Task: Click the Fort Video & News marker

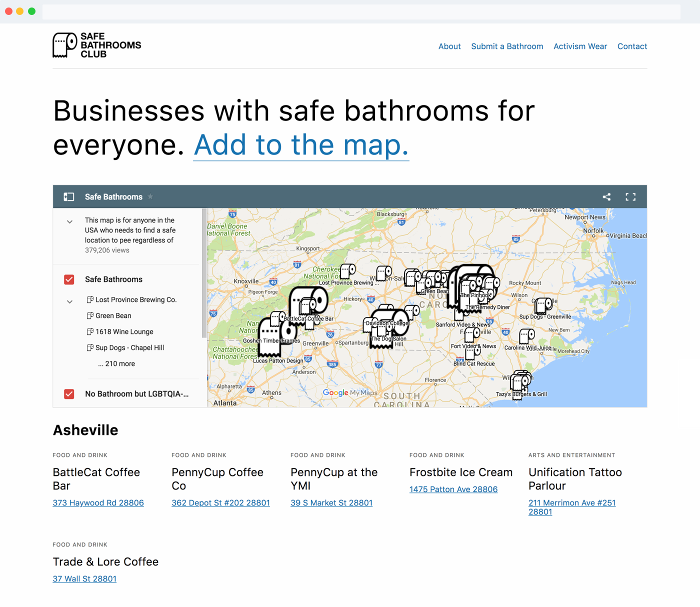Action: pos(472,335)
